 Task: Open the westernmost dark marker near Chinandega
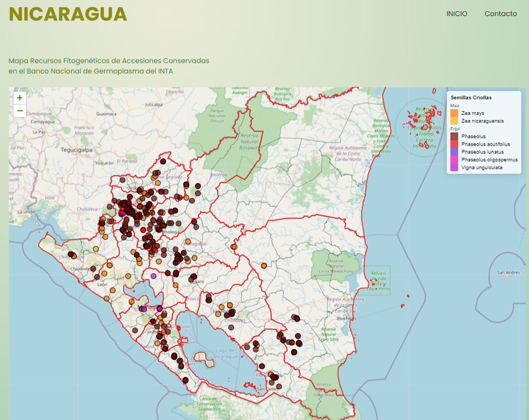tap(71, 255)
